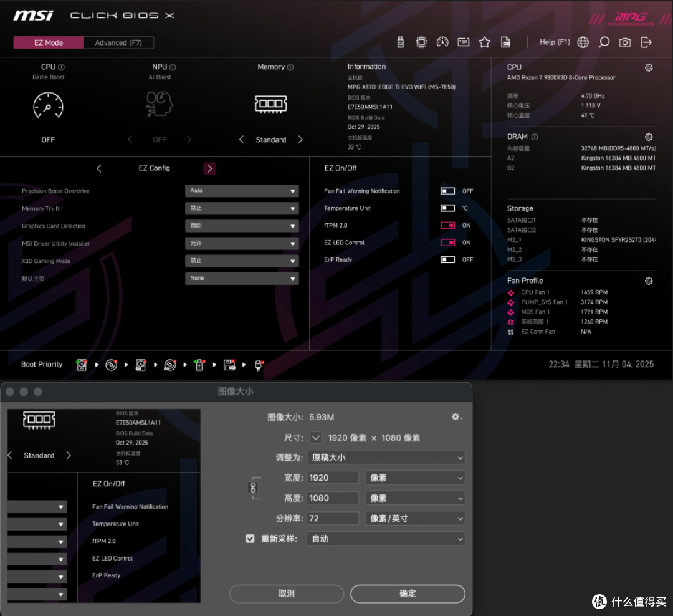The image size is (673, 616).
Task: Open the 调整为 preset dropdown
Action: pyautogui.click(x=386, y=458)
